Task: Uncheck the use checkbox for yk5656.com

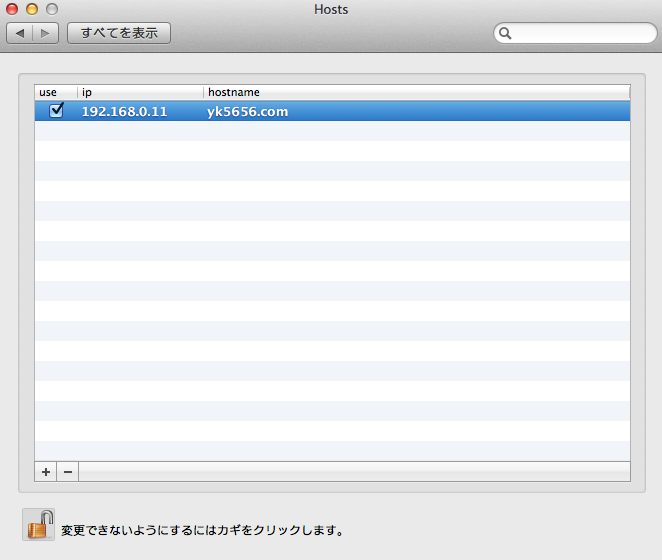Action: 56,111
